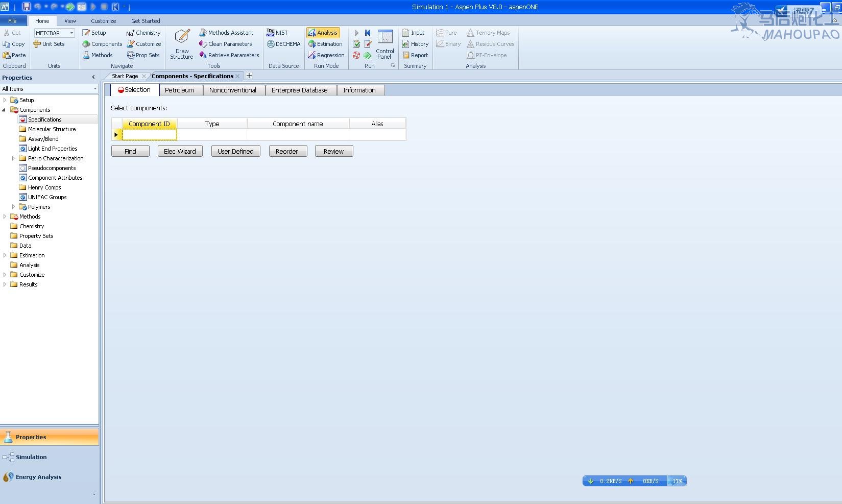
Task: Select Estimation run mode
Action: 325,44
